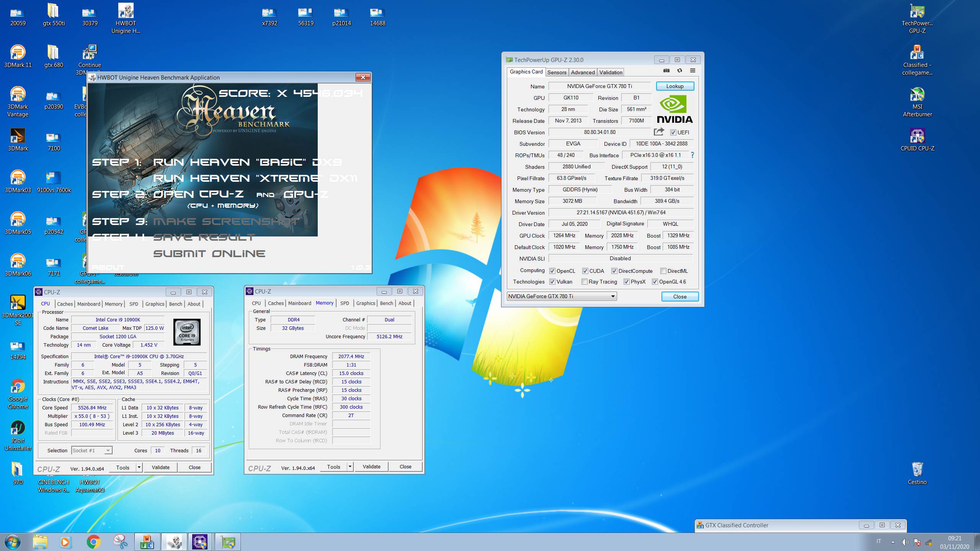Toggle the Ray Tracing checkbox
The image size is (980, 551).
585,282
